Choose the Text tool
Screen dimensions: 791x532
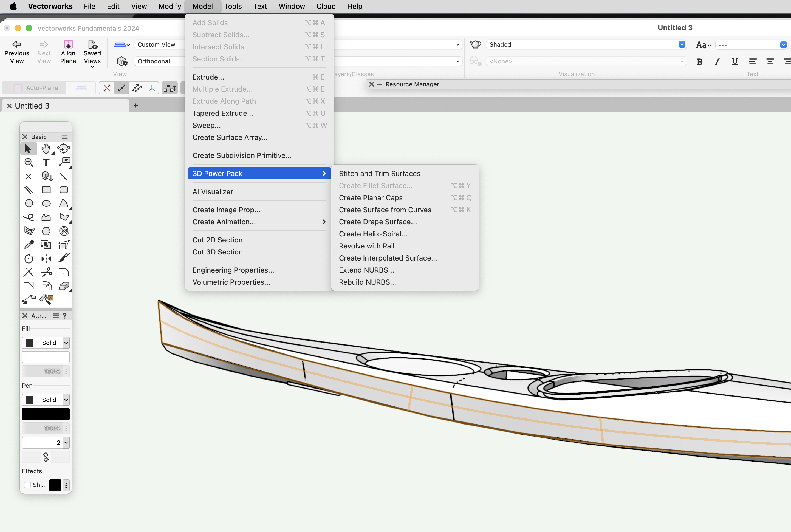pos(46,163)
